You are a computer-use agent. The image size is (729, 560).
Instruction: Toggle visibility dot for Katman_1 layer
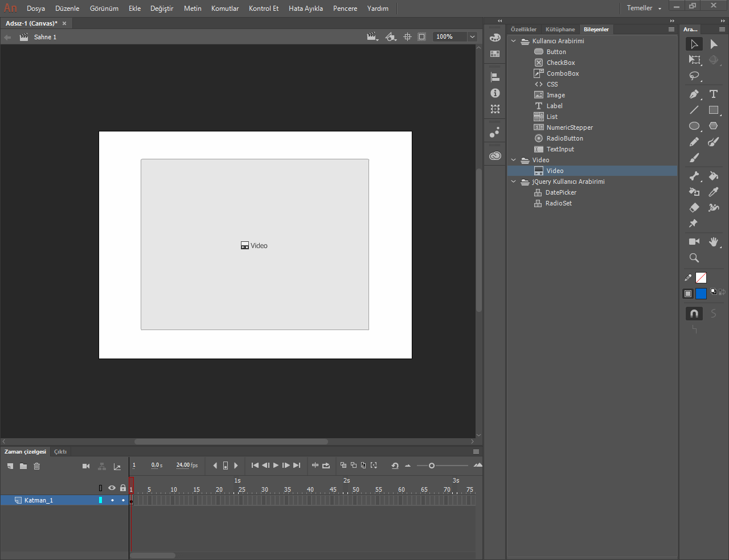coord(112,500)
